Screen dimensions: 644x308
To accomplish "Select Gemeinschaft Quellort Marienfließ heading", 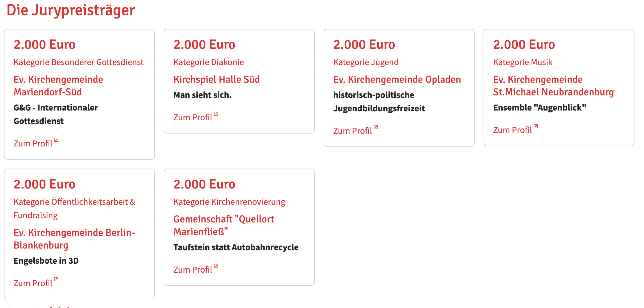I will (x=224, y=225).
